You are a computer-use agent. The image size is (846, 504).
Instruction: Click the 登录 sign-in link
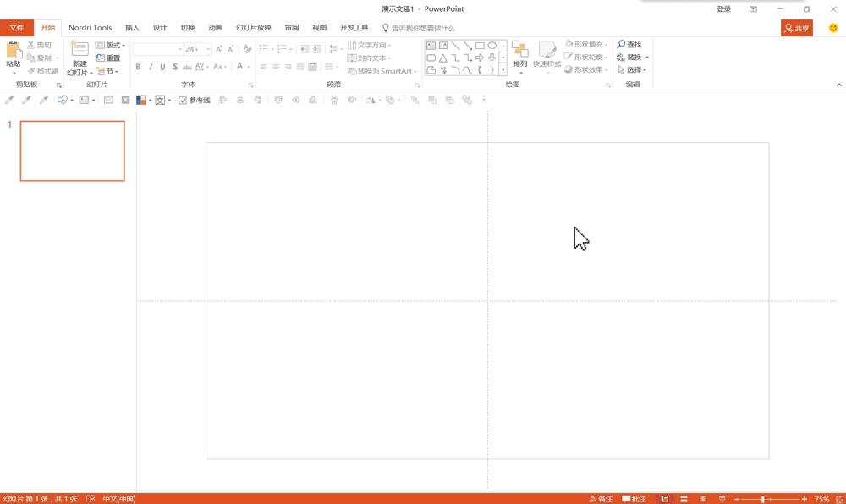click(723, 9)
